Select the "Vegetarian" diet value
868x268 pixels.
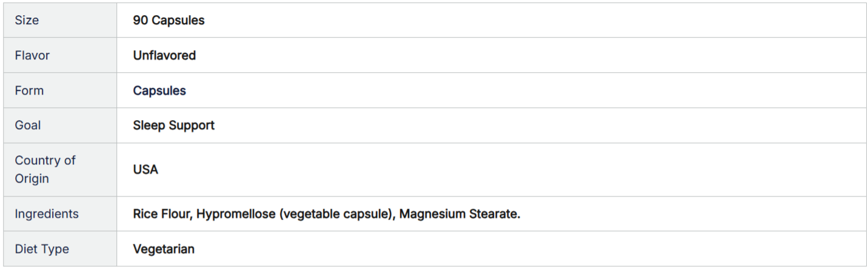pos(164,249)
